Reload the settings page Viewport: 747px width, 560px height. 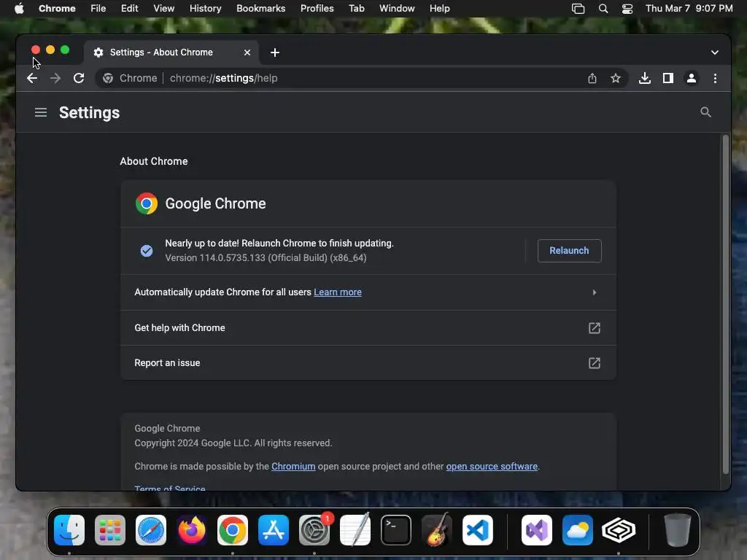click(x=79, y=78)
